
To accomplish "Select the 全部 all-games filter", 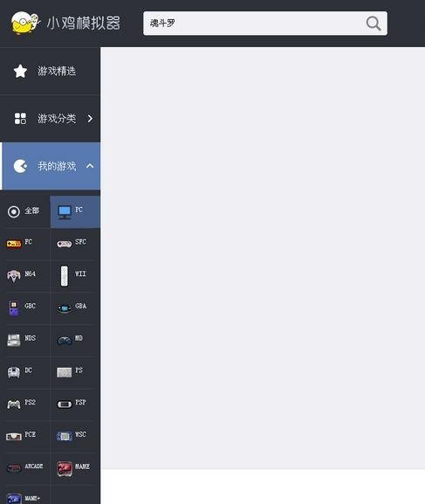I will [25, 212].
